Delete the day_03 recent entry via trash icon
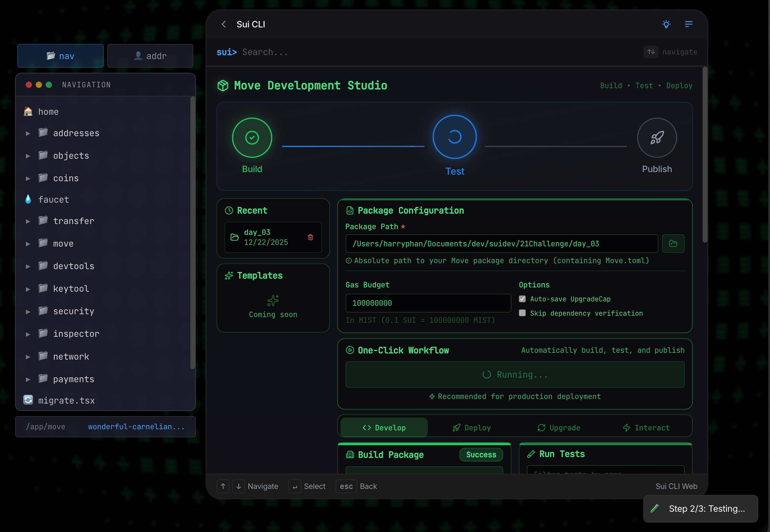The image size is (770, 532). (310, 237)
